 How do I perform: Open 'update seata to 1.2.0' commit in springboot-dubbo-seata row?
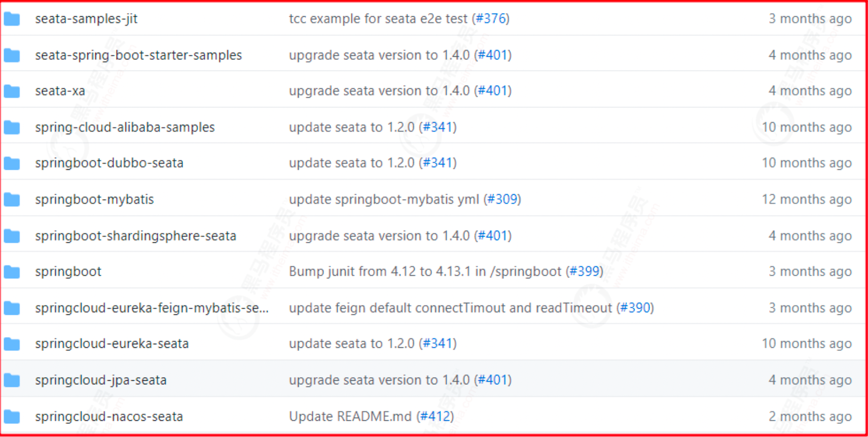pyautogui.click(x=352, y=163)
